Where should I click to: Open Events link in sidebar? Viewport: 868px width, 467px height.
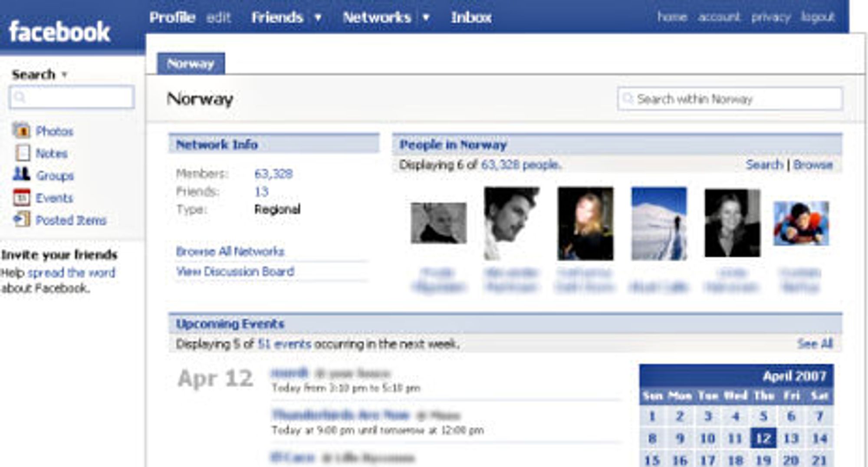(54, 198)
